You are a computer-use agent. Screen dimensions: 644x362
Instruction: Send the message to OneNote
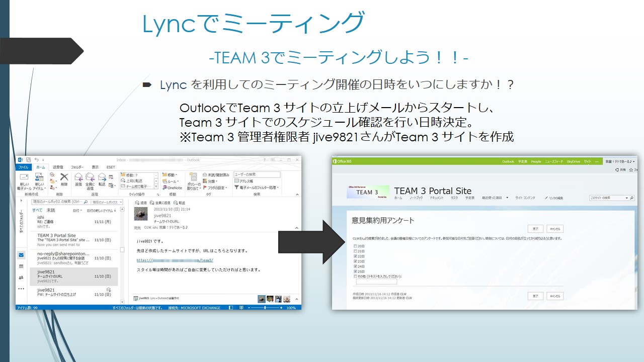coord(172,188)
